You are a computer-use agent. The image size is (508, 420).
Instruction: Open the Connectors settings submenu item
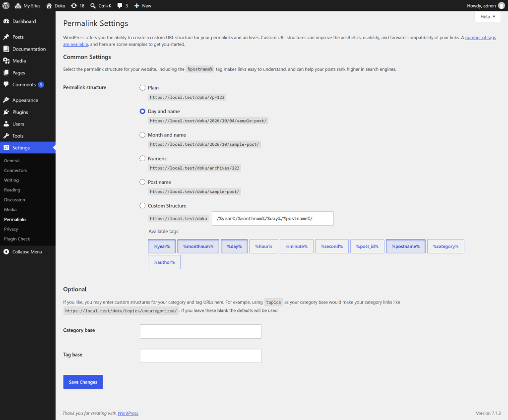click(15, 171)
